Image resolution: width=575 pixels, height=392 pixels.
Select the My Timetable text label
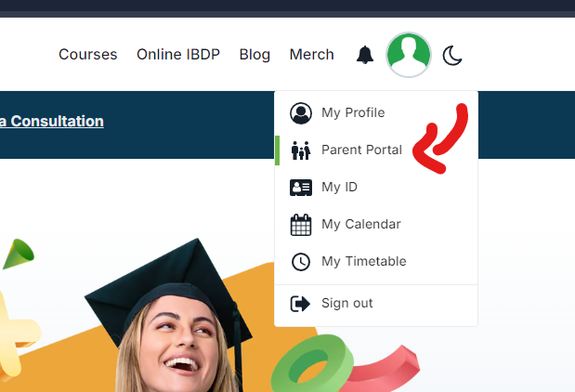pos(363,262)
